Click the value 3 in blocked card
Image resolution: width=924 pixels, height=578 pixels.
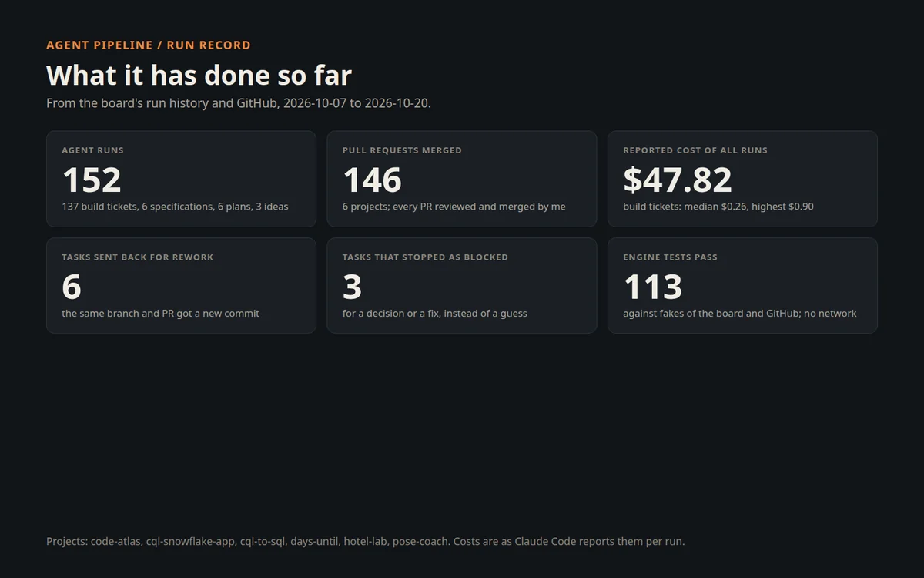(352, 287)
